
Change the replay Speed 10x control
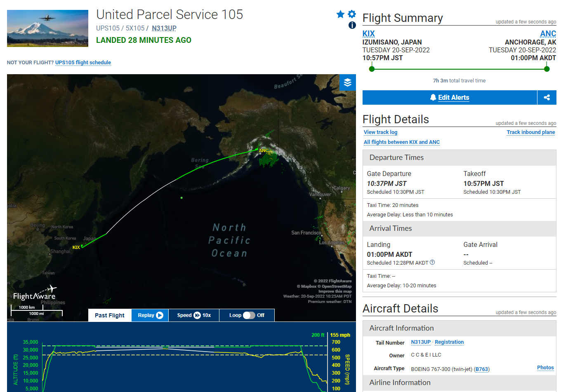194,315
